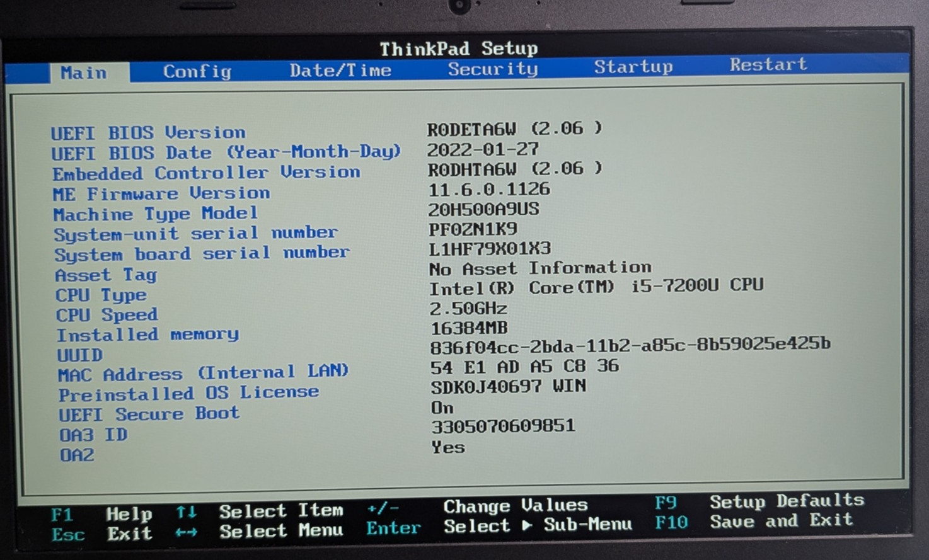Viewport: 929px width, 560px height.
Task: Click OA3 ID value 3305070609851
Action: coord(504,426)
